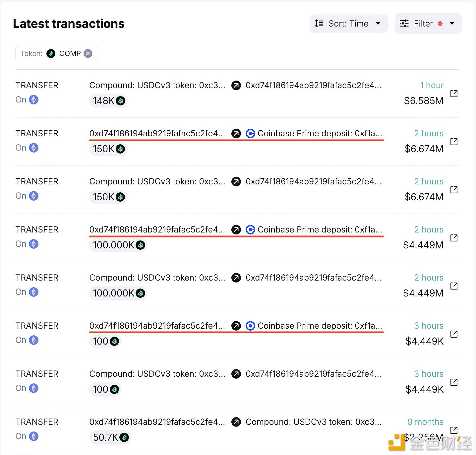This screenshot has height=455, width=476.
Task: Click the filter sliders icon
Action: pyautogui.click(x=404, y=24)
